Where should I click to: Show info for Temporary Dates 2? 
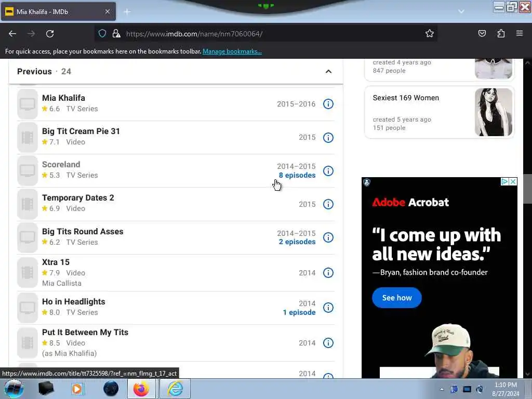pyautogui.click(x=328, y=204)
